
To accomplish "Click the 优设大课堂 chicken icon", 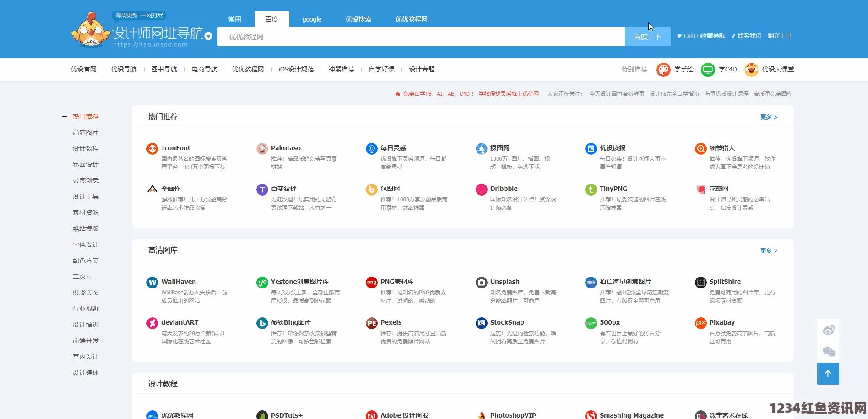I will (751, 70).
